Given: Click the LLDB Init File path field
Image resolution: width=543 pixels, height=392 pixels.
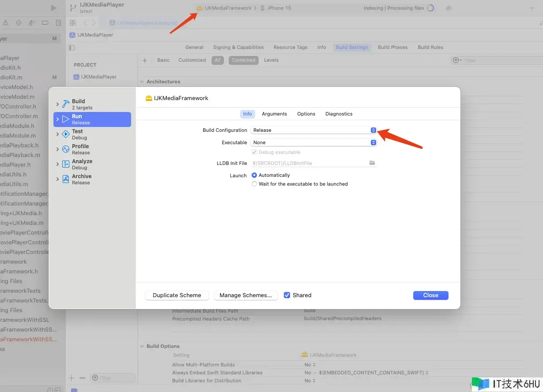Looking at the screenshot, I should tap(309, 163).
